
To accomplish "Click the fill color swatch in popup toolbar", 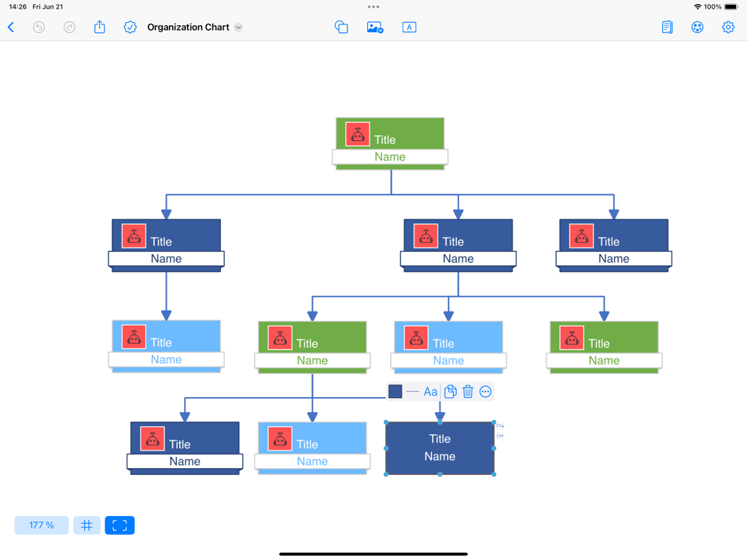I will click(395, 391).
